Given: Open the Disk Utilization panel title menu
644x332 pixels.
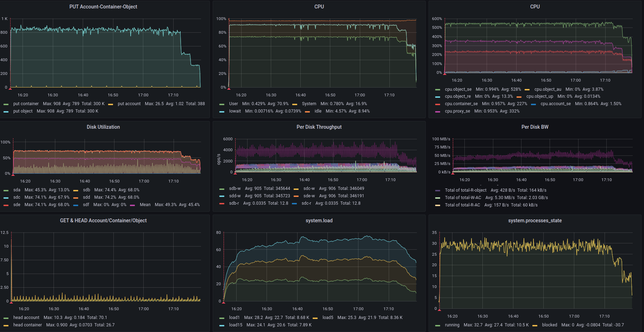Looking at the screenshot, I should point(103,127).
